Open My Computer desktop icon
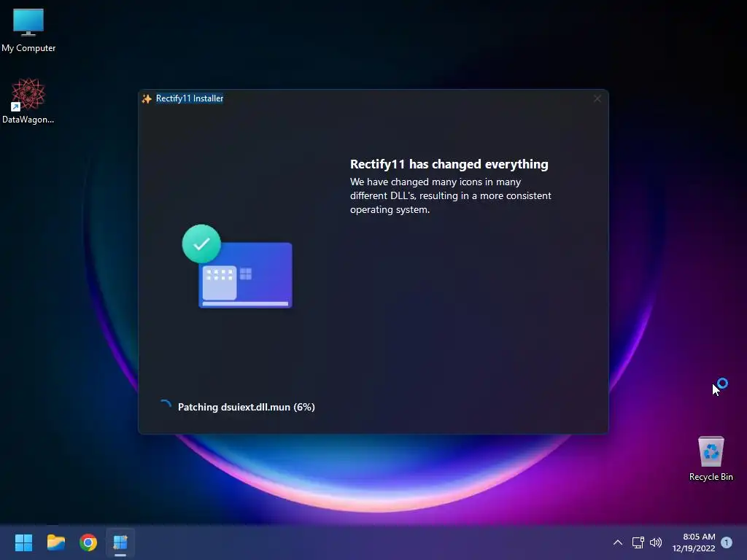This screenshot has height=560, width=747. 28,30
